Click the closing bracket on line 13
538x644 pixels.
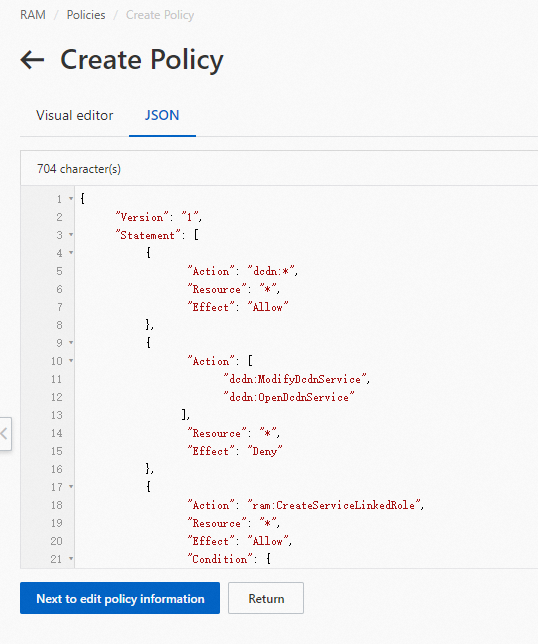point(186,415)
